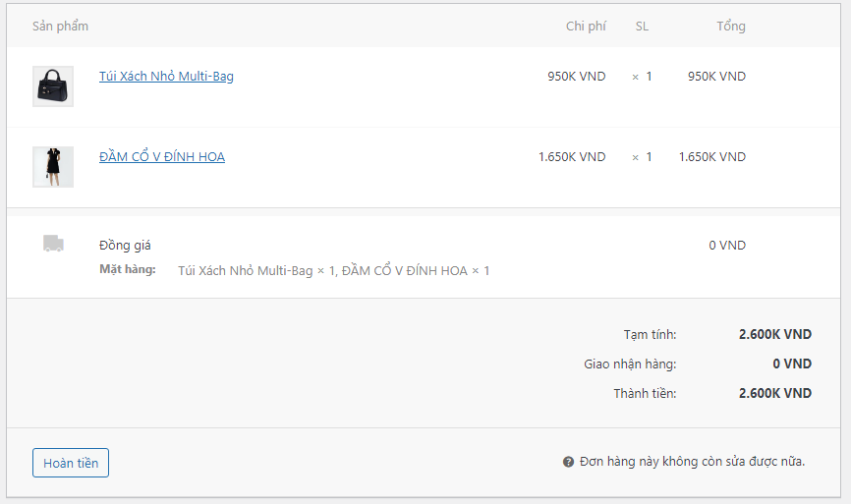Viewport: 851px width, 504px height.
Task: Open the ĐẦM CỔ V ĐÍNH HOA link
Action: 162,156
